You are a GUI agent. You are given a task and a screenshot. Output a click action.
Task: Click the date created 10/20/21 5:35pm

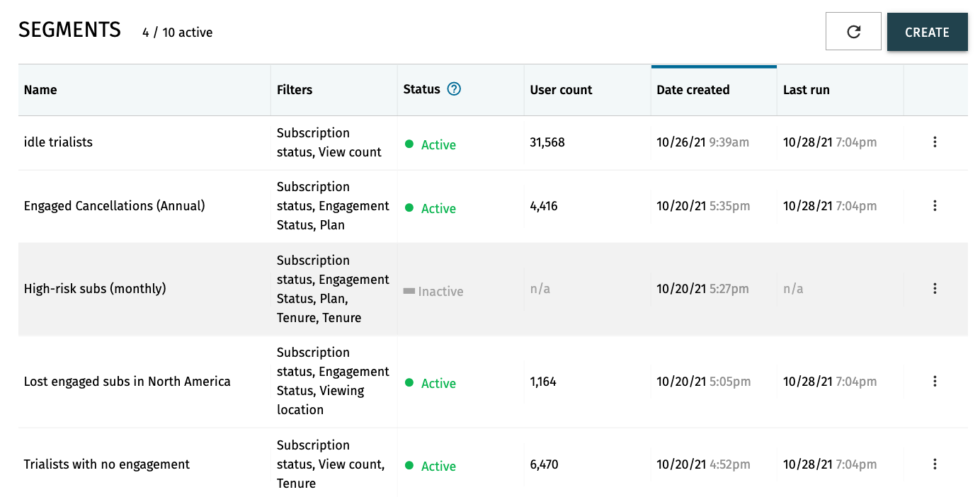point(704,206)
